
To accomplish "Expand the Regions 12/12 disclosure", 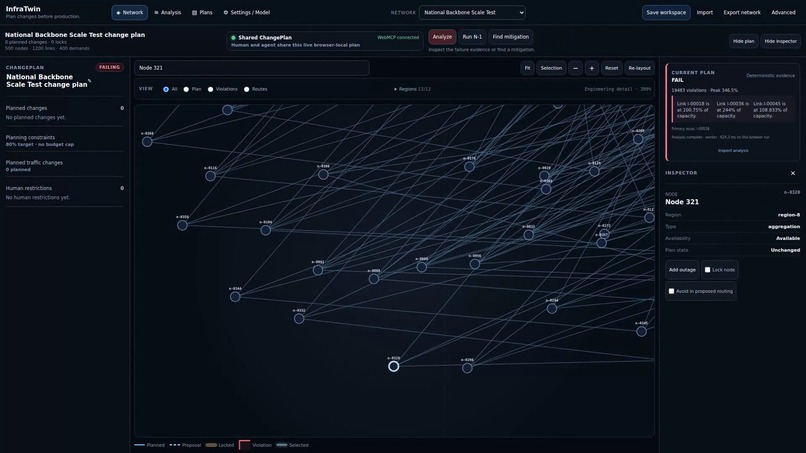I will click(412, 89).
